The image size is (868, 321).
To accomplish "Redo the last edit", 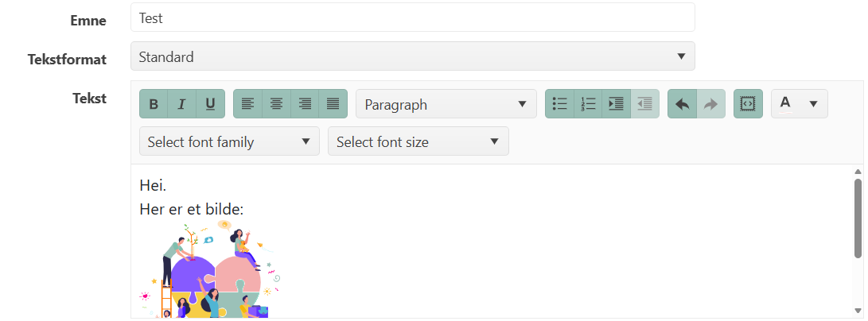I will coord(710,104).
